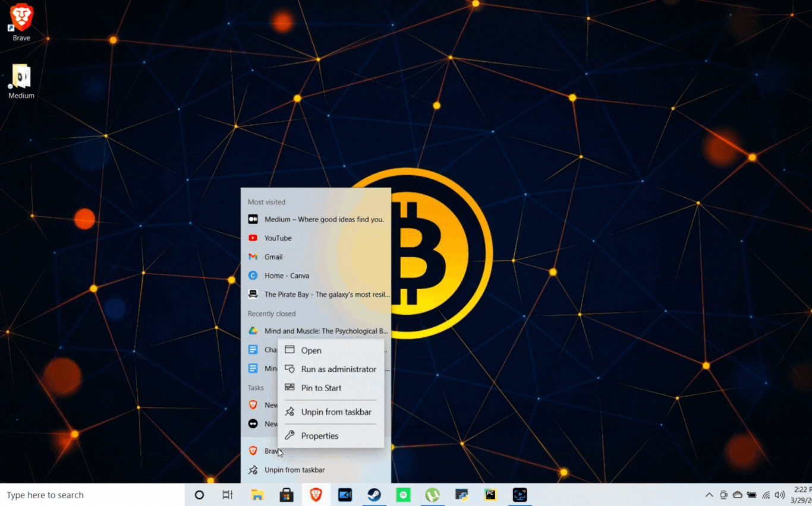Viewport: 812px width, 506px height.
Task: Open Spotify from the taskbar
Action: click(x=403, y=495)
